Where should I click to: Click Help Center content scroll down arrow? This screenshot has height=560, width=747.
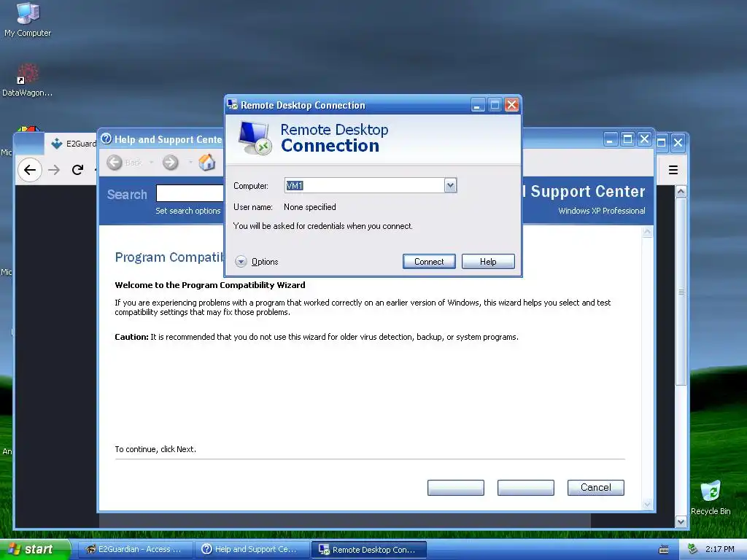coord(647,504)
